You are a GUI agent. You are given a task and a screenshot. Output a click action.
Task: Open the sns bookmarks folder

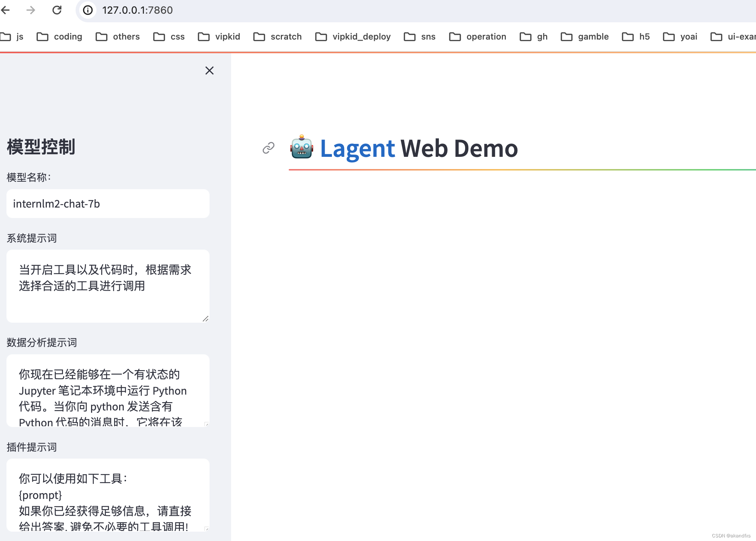(419, 37)
